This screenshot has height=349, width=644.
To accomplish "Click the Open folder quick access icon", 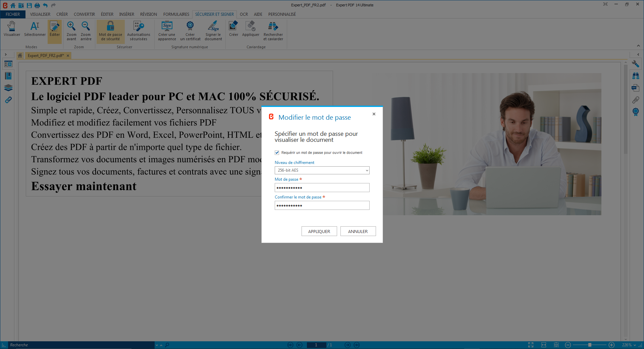I will tap(21, 5).
